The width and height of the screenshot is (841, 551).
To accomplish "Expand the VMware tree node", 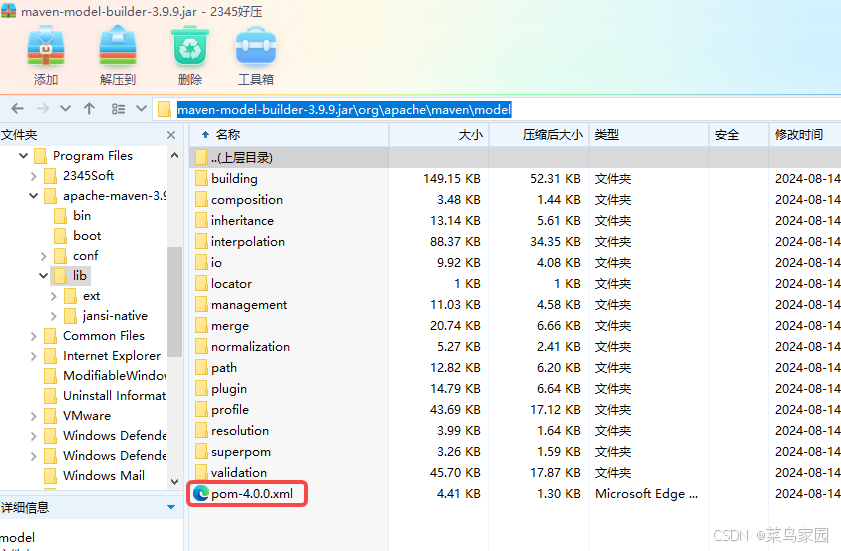I will tap(33, 416).
